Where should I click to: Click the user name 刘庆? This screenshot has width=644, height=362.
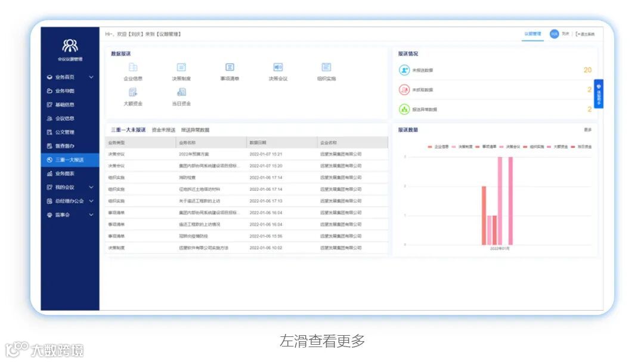click(x=565, y=34)
